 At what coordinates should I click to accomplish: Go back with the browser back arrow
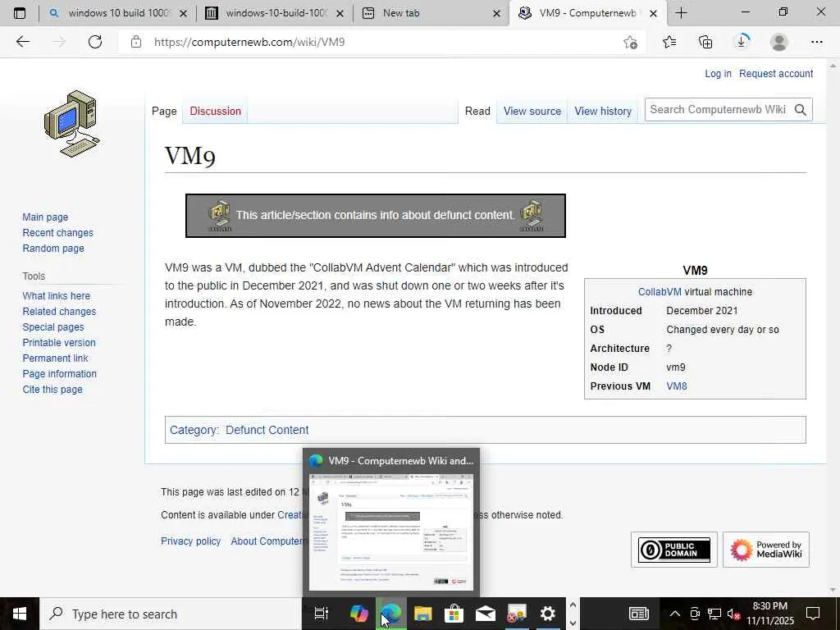click(x=22, y=42)
